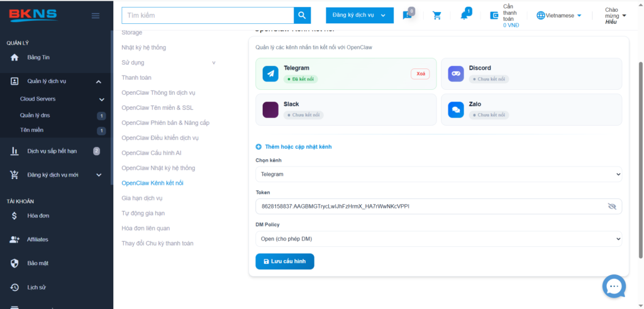Click in the Tìm kiếm search field
The height and width of the screenshot is (309, 644).
click(x=208, y=15)
